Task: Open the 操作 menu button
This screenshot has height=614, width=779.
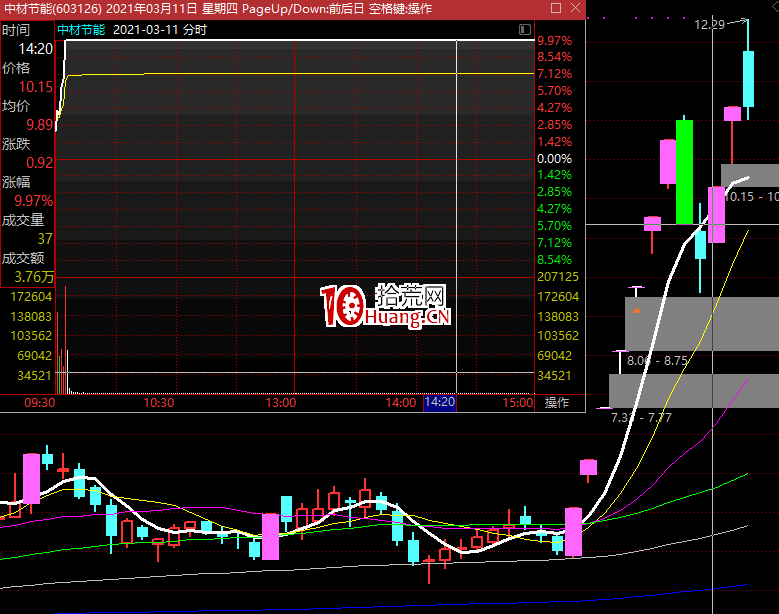Action: pyautogui.click(x=557, y=402)
